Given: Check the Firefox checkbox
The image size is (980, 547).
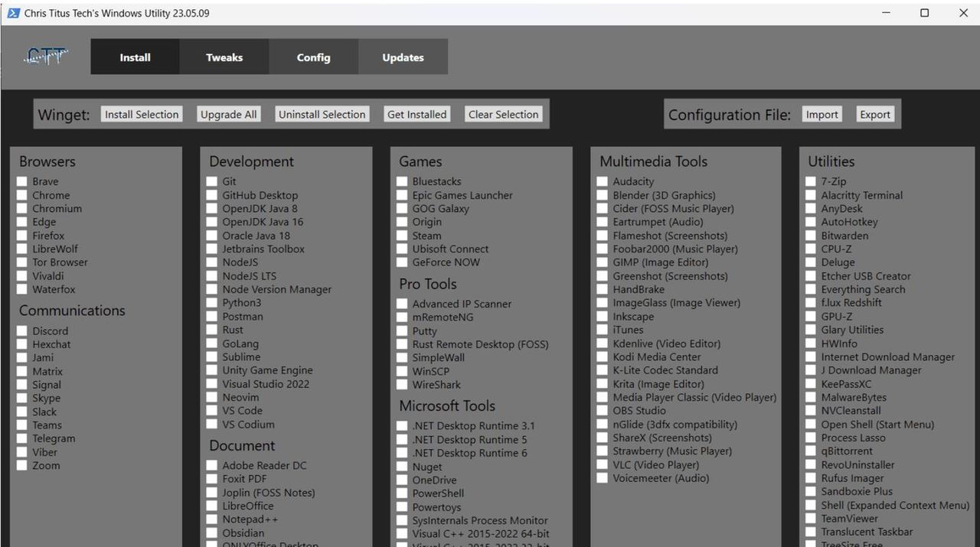Looking at the screenshot, I should [x=22, y=236].
